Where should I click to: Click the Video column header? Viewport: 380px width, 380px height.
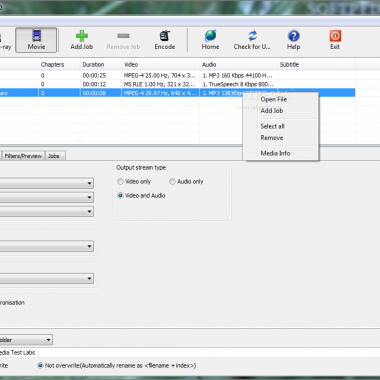160,65
